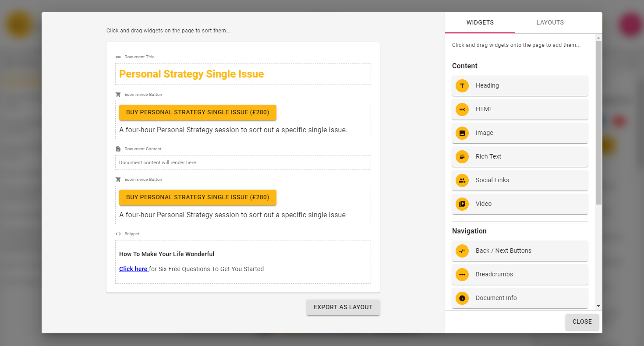Viewport: 644px width, 346px height.
Task: Click the widgets panel scrollbar down arrow
Action: (x=599, y=306)
